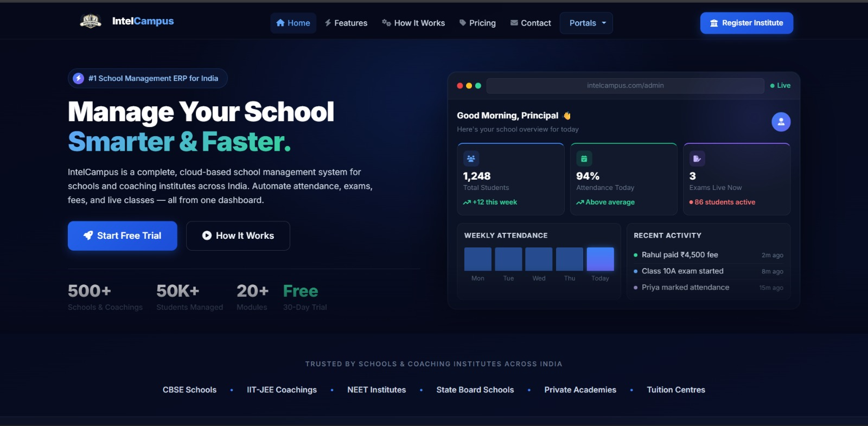Select the Today attendance bar

point(600,259)
